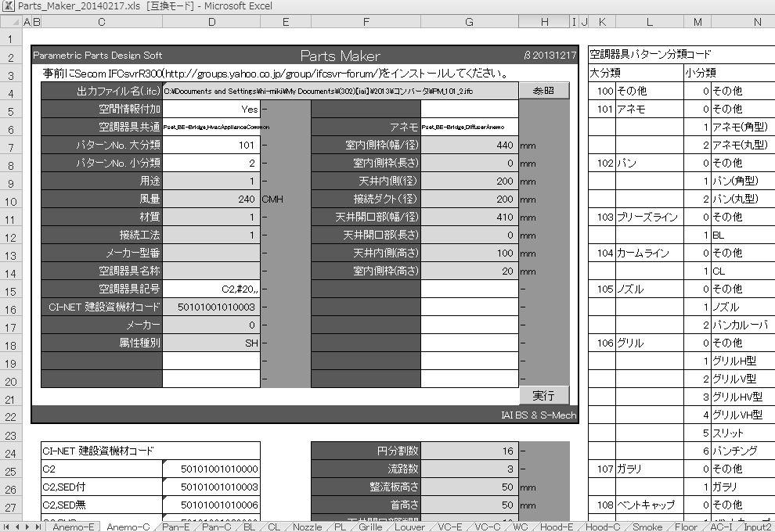Select the 風量 cell containing 240
This screenshot has height=532, width=775.
coord(211,199)
